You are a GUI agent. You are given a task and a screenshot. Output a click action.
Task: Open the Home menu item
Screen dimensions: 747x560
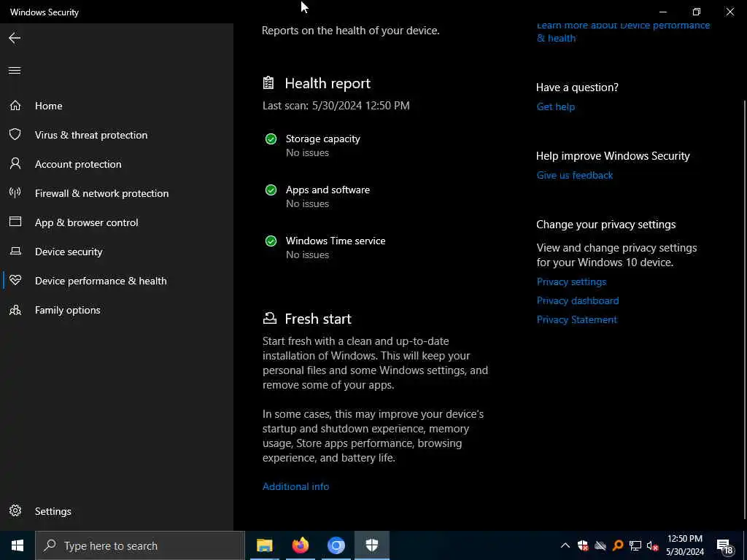[x=117, y=106]
